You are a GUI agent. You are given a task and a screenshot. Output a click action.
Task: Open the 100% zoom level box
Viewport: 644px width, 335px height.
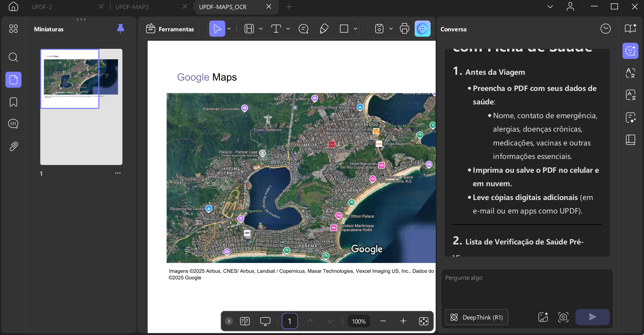pos(359,321)
